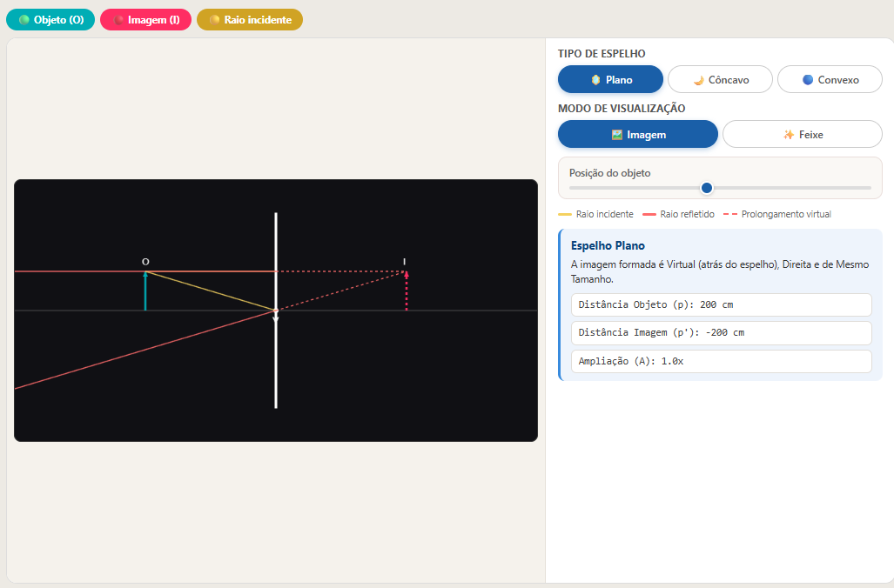Click the blue sphere icon on Convexo
The width and height of the screenshot is (894, 588).
click(x=807, y=80)
